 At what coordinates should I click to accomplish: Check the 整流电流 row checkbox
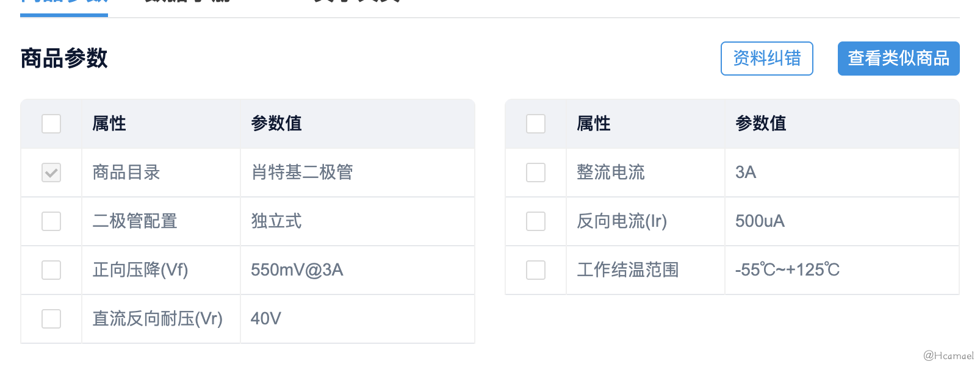tap(536, 173)
